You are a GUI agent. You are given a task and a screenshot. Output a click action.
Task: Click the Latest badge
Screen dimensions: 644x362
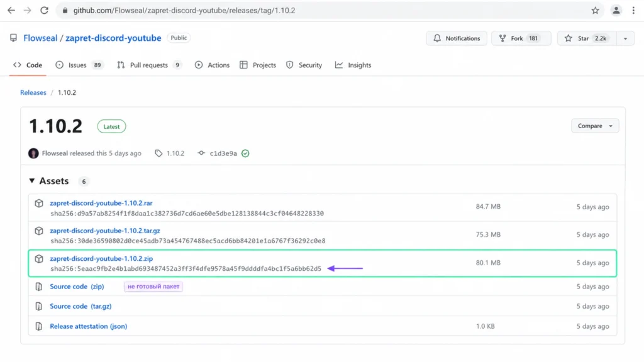[111, 126]
